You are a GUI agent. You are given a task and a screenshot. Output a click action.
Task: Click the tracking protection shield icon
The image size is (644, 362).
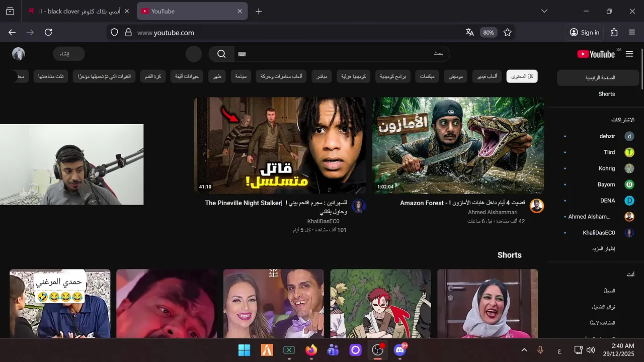click(114, 32)
